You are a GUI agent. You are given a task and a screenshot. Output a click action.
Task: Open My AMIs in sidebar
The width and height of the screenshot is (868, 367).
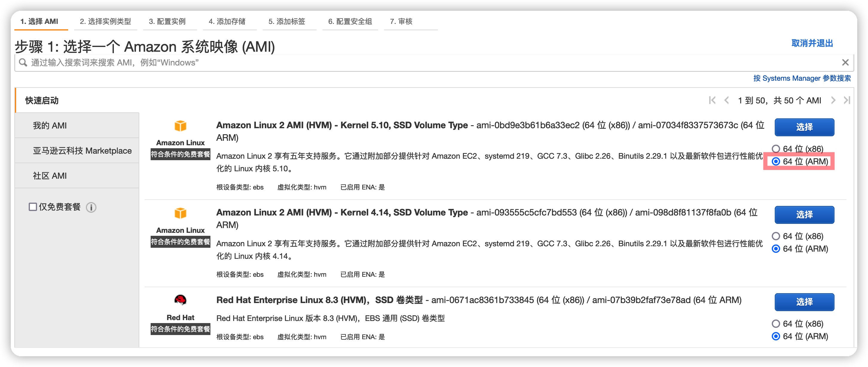(x=77, y=125)
